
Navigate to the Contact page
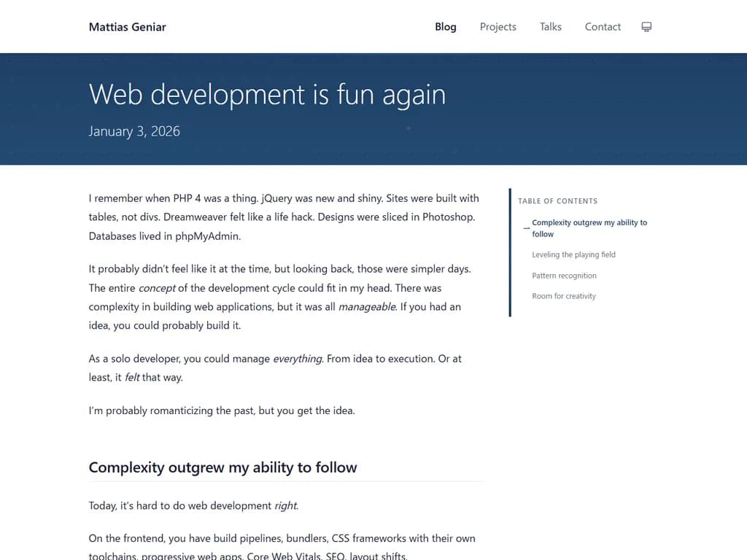tap(603, 27)
